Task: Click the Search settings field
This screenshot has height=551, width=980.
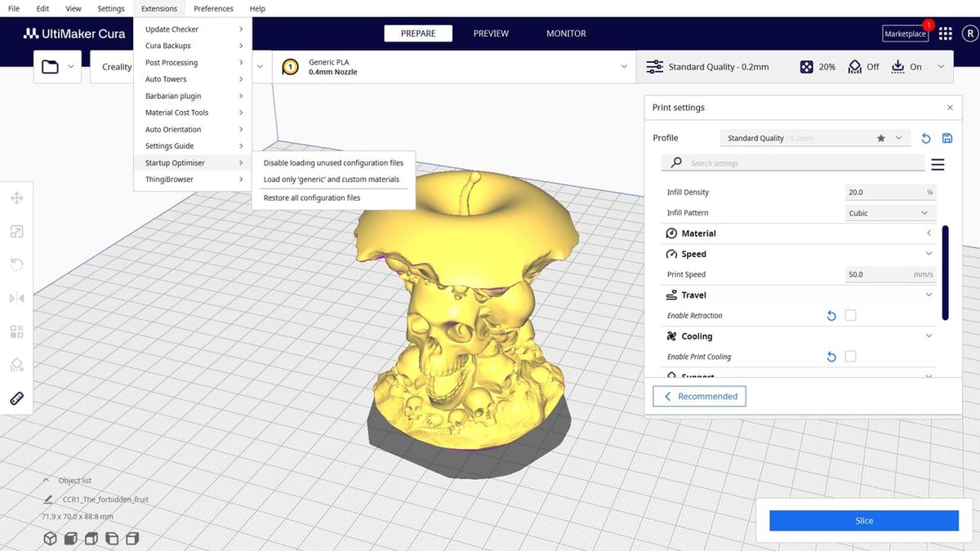Action: (792, 163)
